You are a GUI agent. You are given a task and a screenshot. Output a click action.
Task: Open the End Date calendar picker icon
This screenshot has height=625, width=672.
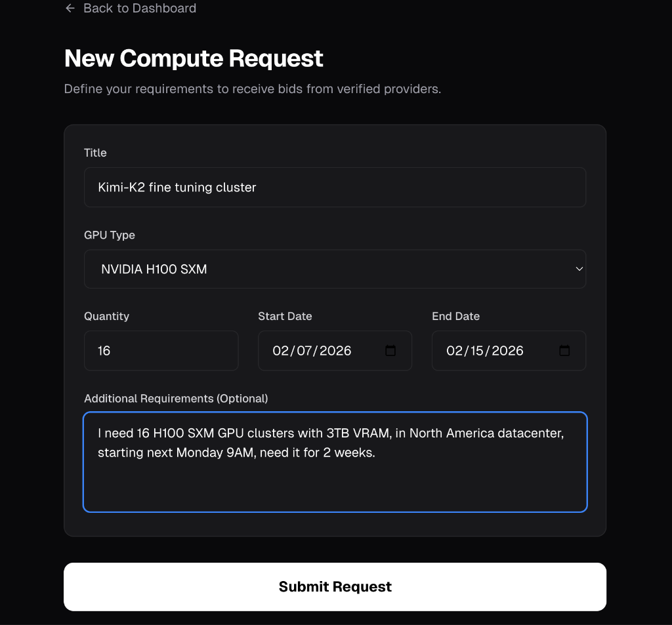click(564, 351)
